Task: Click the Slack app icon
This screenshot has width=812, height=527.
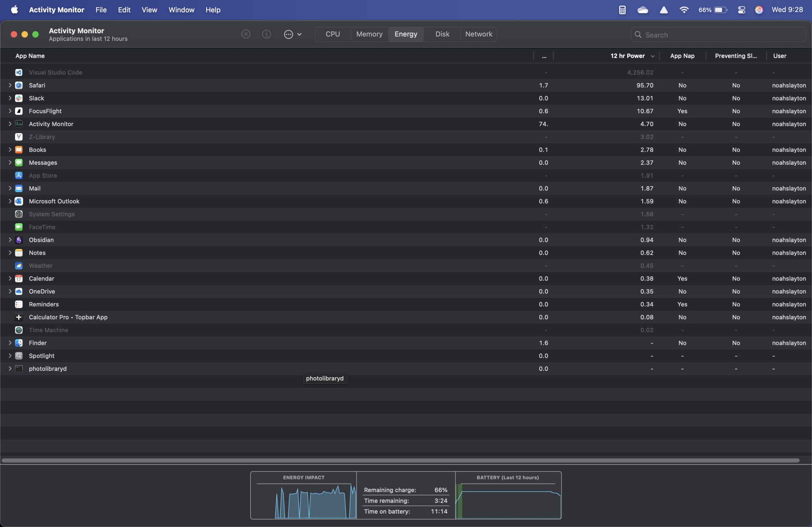Action: pyautogui.click(x=19, y=98)
